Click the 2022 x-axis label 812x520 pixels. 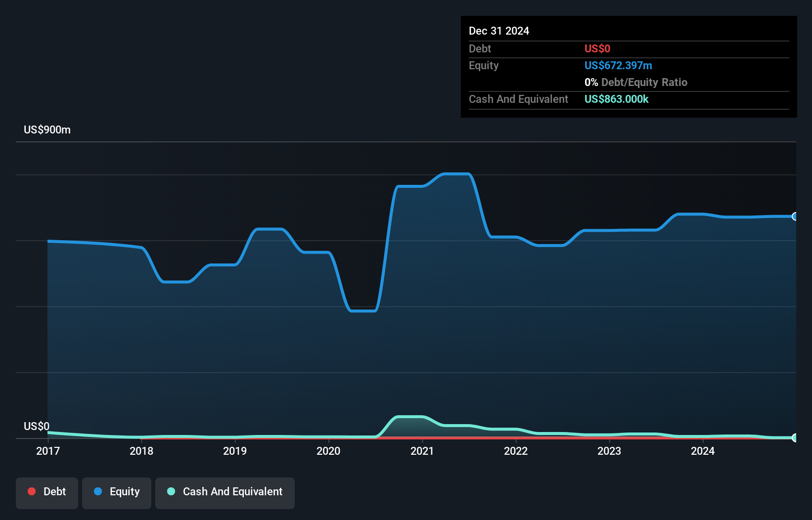point(516,451)
